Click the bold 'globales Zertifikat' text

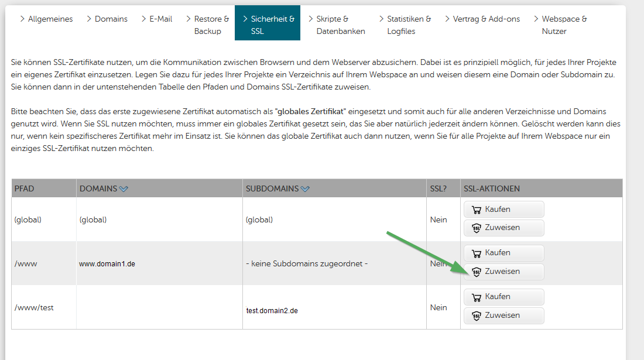[x=311, y=112]
